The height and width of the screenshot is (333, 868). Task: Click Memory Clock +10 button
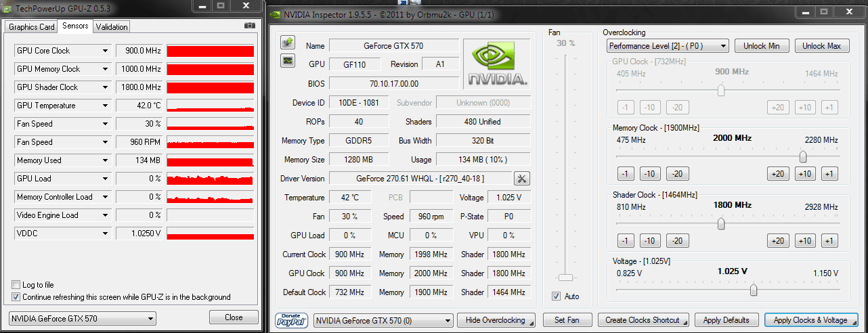tap(805, 174)
